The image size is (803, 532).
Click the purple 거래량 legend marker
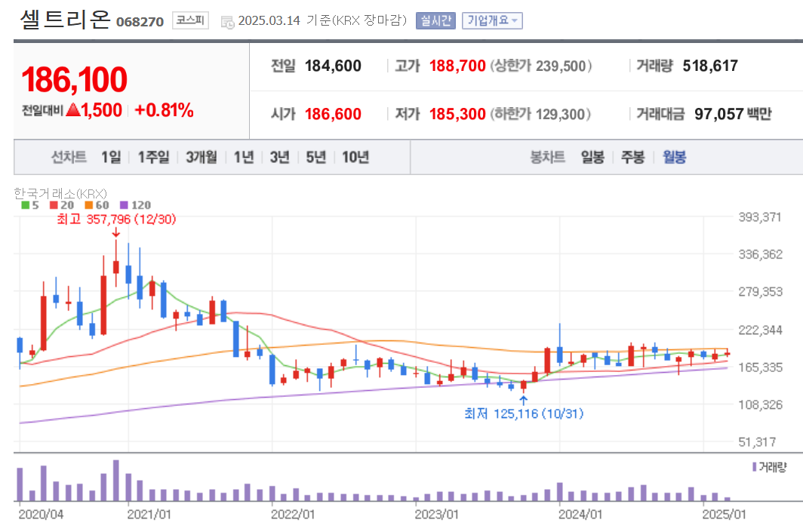(755, 467)
